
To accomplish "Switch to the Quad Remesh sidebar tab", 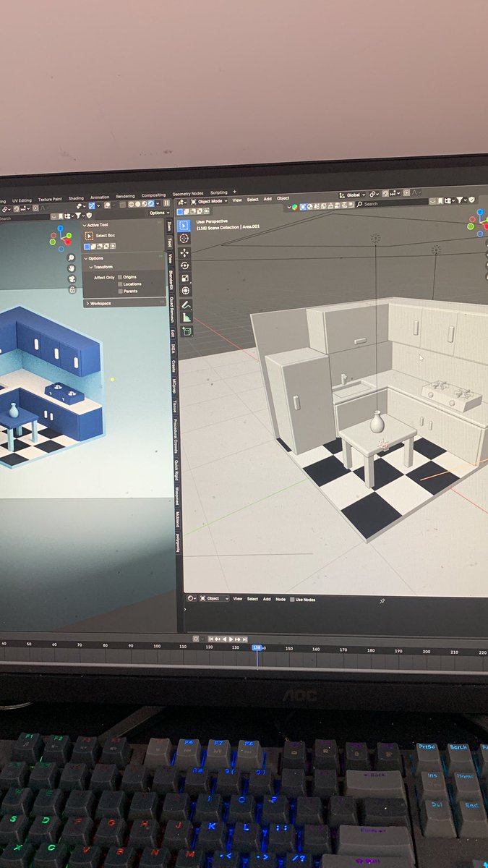I will [x=172, y=310].
